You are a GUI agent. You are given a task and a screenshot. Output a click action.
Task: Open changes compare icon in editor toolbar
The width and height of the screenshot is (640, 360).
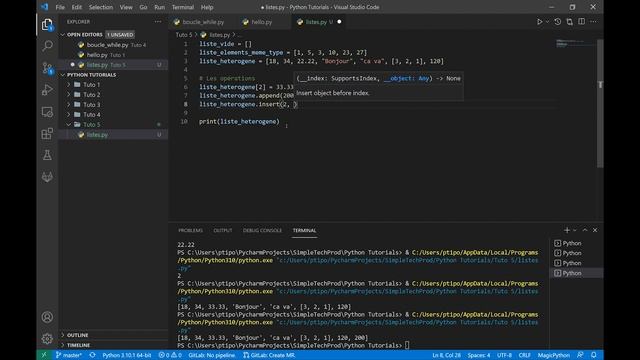[569, 22]
